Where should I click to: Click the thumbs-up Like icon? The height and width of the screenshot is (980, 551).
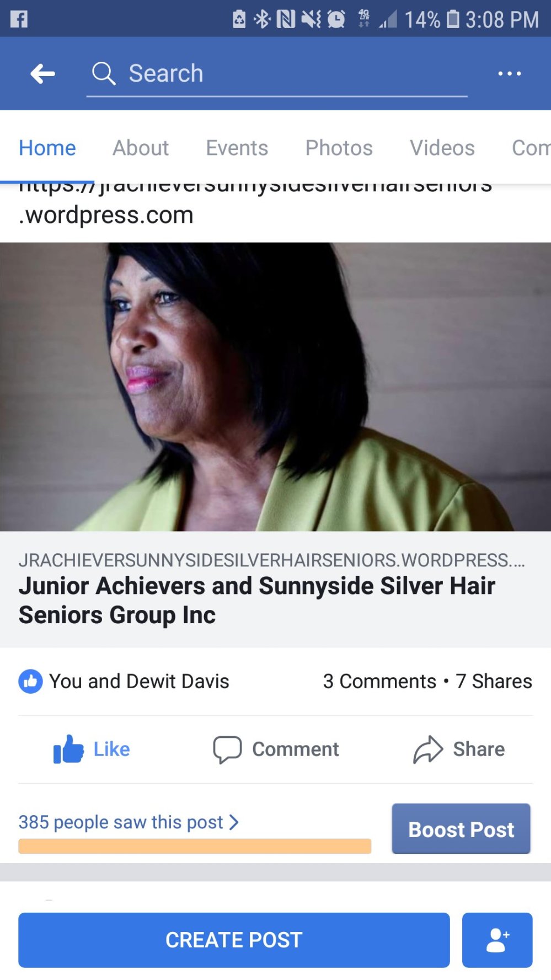[x=68, y=749]
